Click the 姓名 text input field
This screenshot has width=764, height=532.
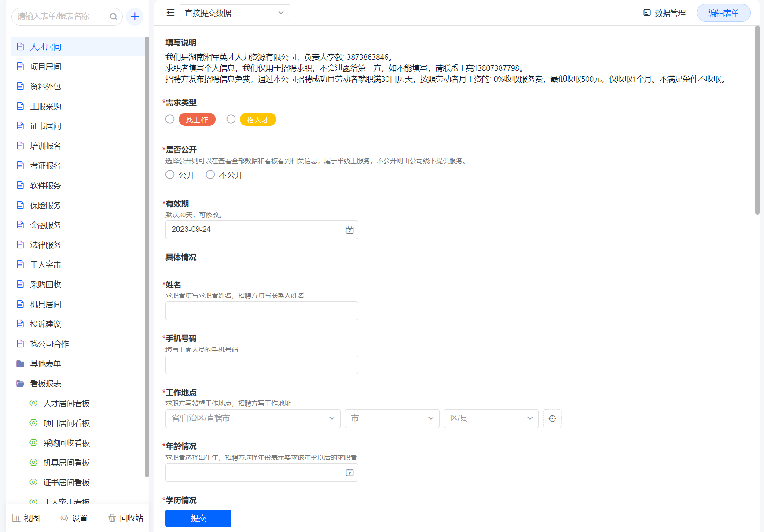pyautogui.click(x=261, y=311)
